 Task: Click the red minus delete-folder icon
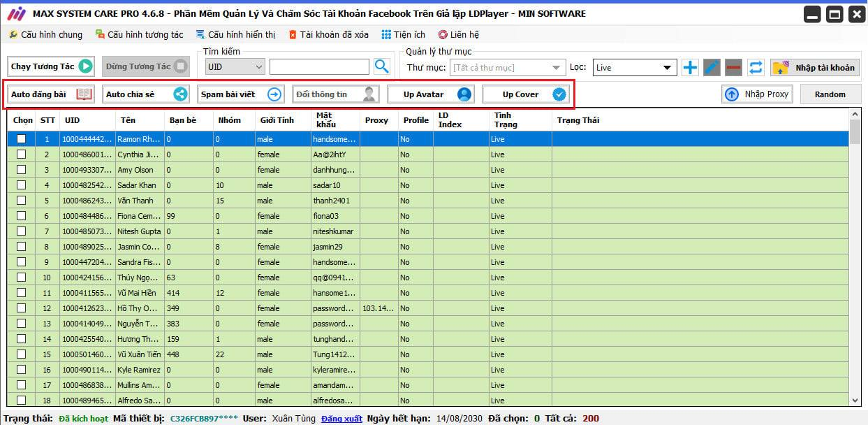733,68
